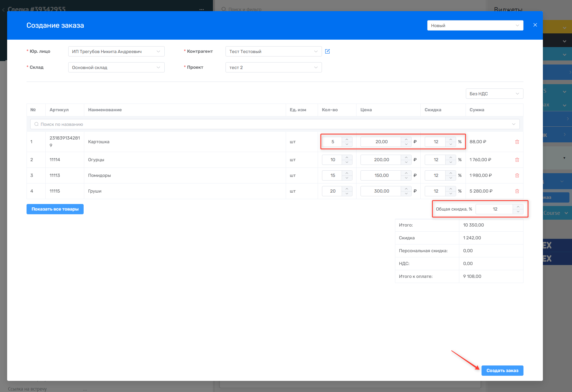The width and height of the screenshot is (572, 392).
Task: Open the Склад dropdown
Action: tap(116, 67)
